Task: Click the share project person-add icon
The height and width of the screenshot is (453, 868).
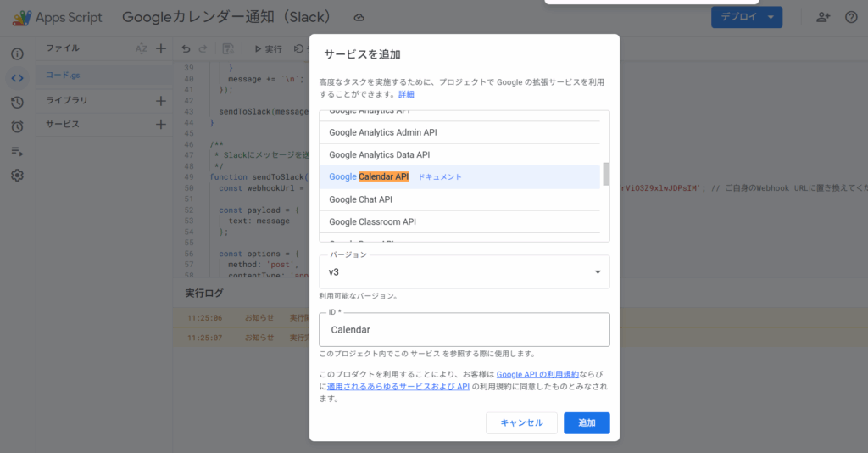Action: coord(823,17)
